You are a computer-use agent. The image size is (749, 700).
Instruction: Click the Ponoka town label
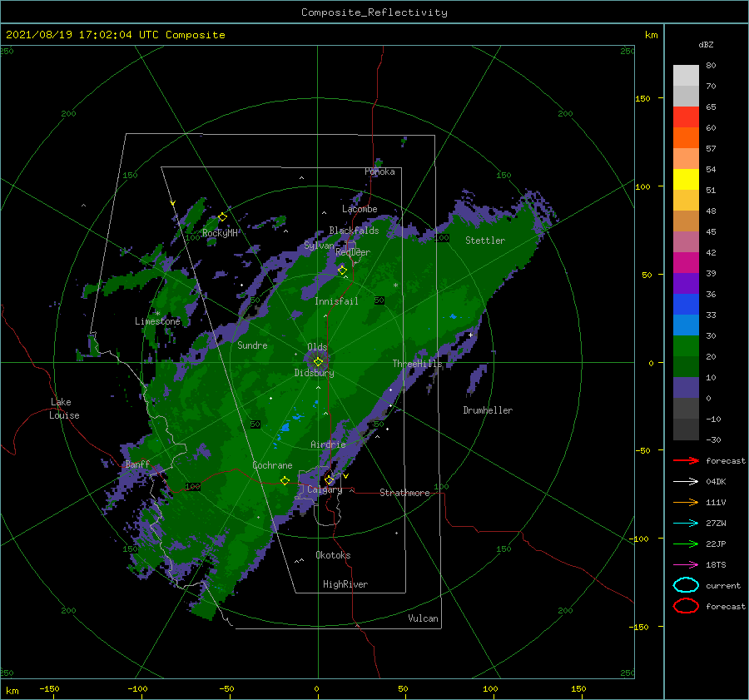tap(379, 171)
